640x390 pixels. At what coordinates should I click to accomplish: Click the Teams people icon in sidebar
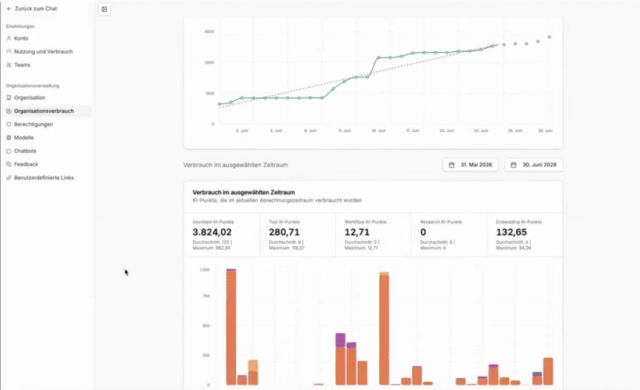(x=9, y=65)
